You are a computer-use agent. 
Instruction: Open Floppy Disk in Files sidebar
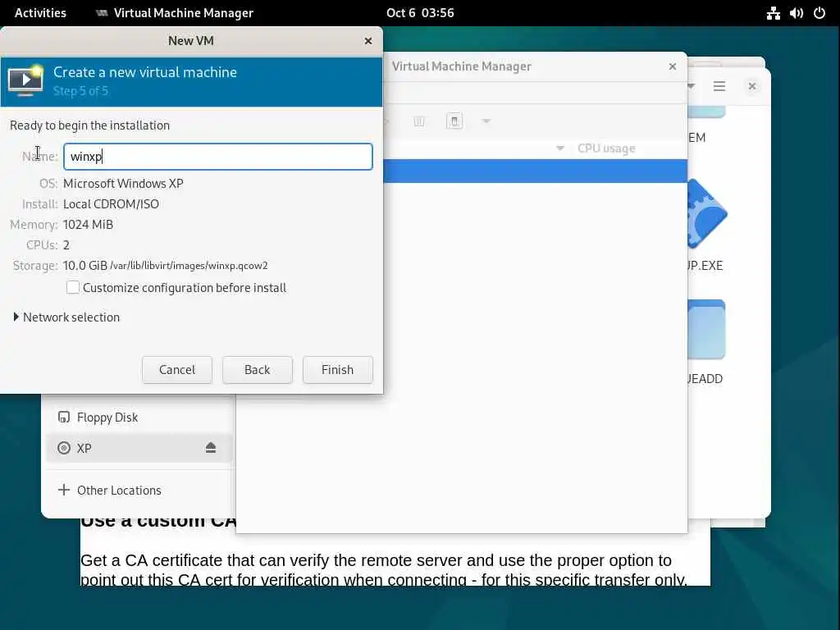coord(138,418)
